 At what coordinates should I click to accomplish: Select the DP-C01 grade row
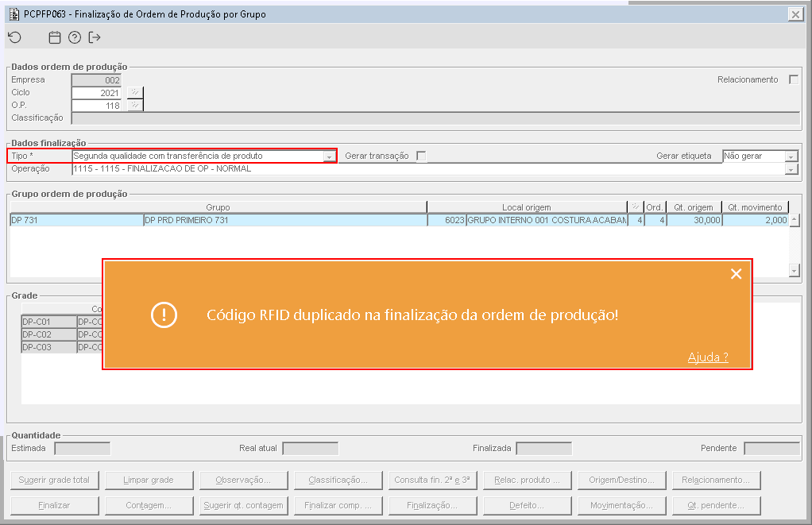click(x=48, y=322)
